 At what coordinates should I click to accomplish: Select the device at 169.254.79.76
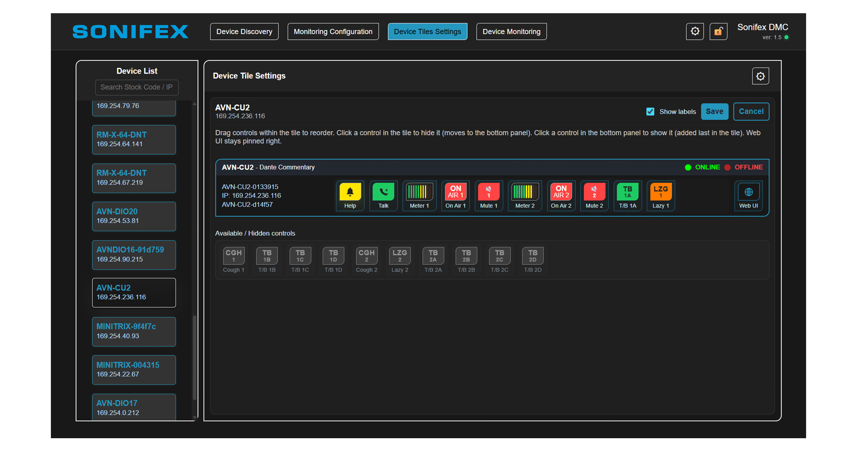pos(134,108)
